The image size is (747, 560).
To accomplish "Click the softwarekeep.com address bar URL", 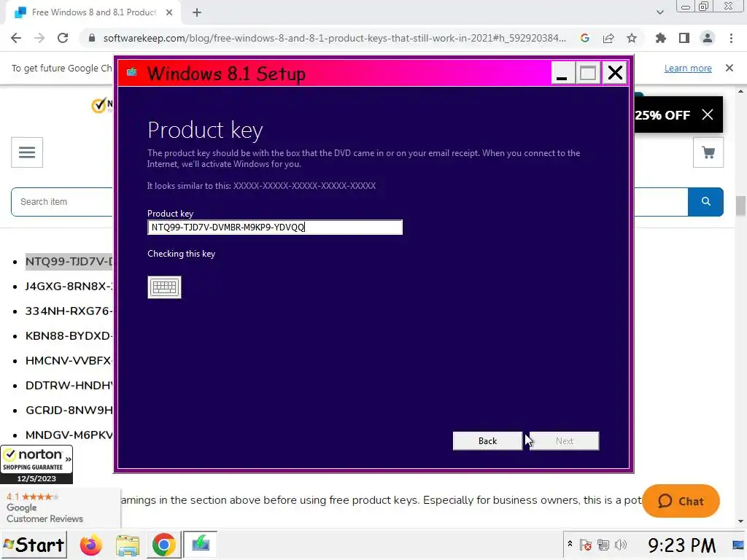I will pyautogui.click(x=334, y=38).
